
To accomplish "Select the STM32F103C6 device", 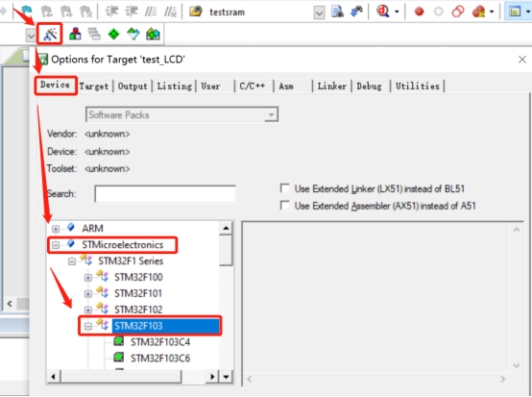I will (160, 359).
